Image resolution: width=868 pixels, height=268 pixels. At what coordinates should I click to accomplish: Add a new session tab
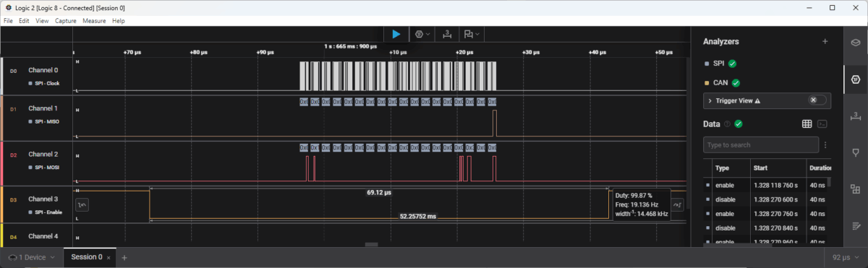pos(124,257)
